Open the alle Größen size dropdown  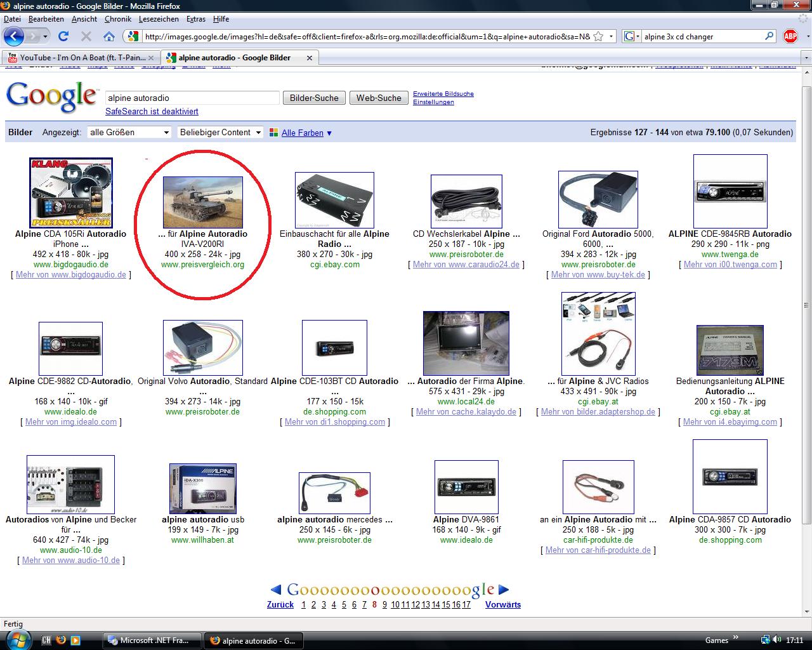(x=129, y=132)
